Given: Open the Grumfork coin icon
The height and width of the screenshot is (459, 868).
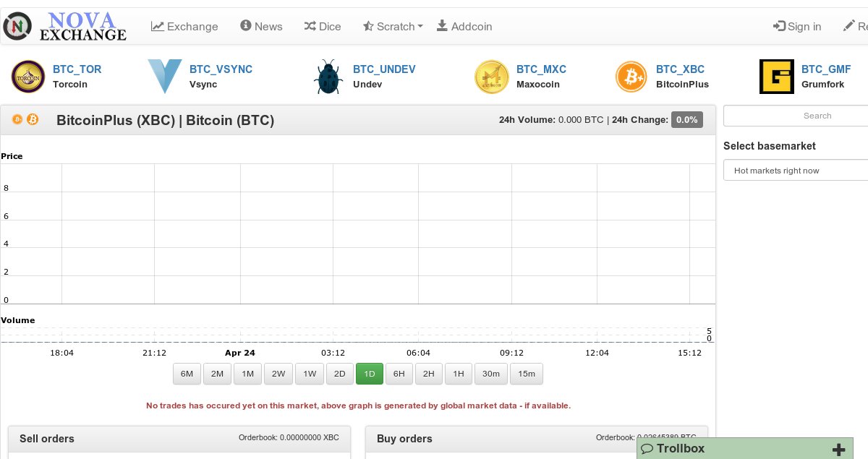Looking at the screenshot, I should (x=777, y=77).
